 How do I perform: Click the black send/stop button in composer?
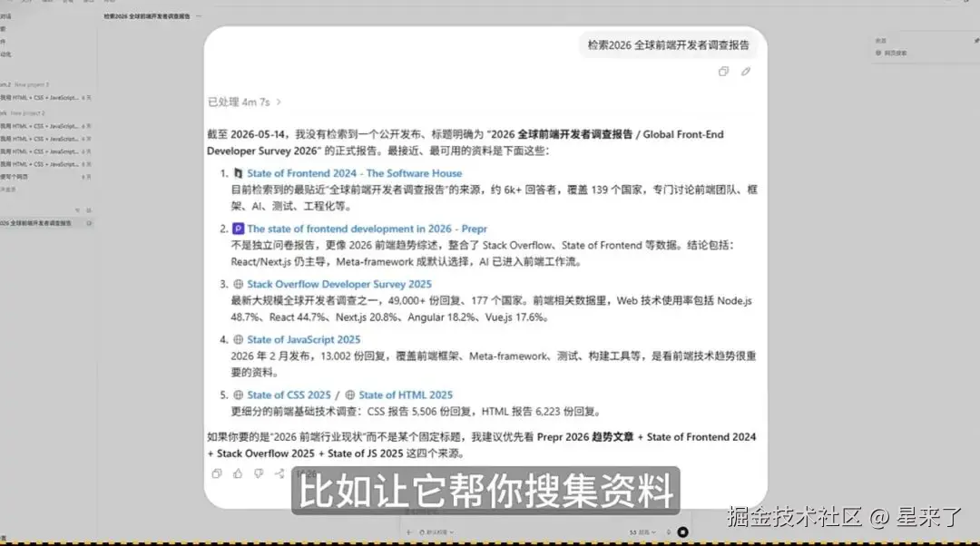(683, 532)
